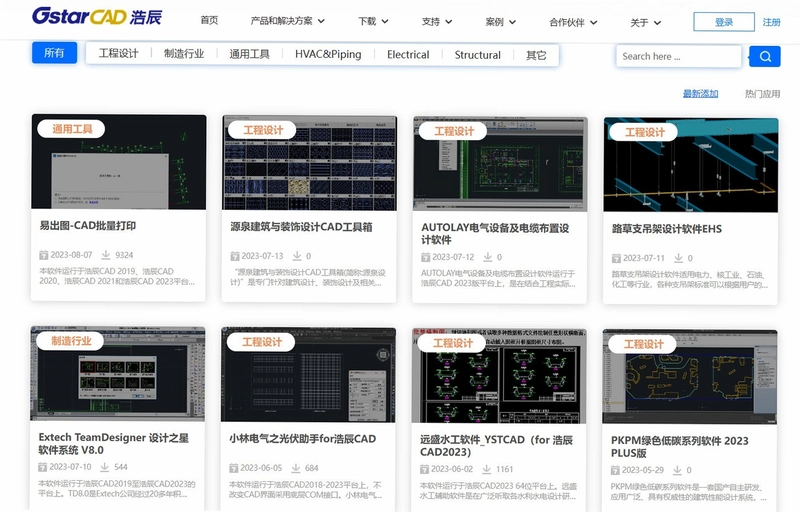Screen dimensions: 800x512
Task: Filter by 工程设计 category tab
Action: tap(118, 54)
